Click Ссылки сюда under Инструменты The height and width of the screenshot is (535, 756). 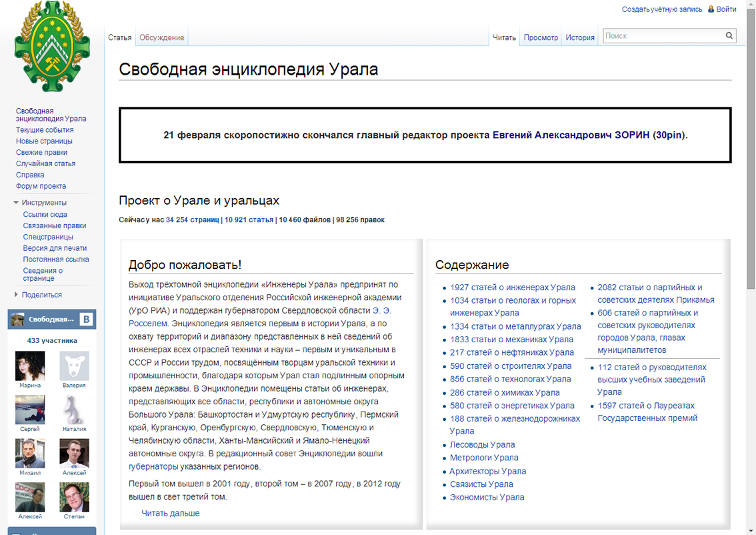(45, 214)
